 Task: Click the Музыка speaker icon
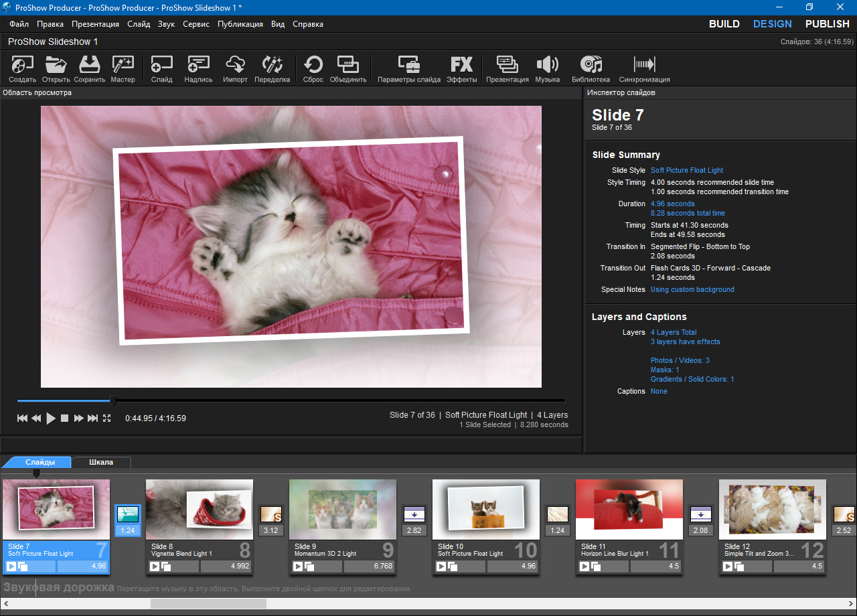(x=547, y=66)
